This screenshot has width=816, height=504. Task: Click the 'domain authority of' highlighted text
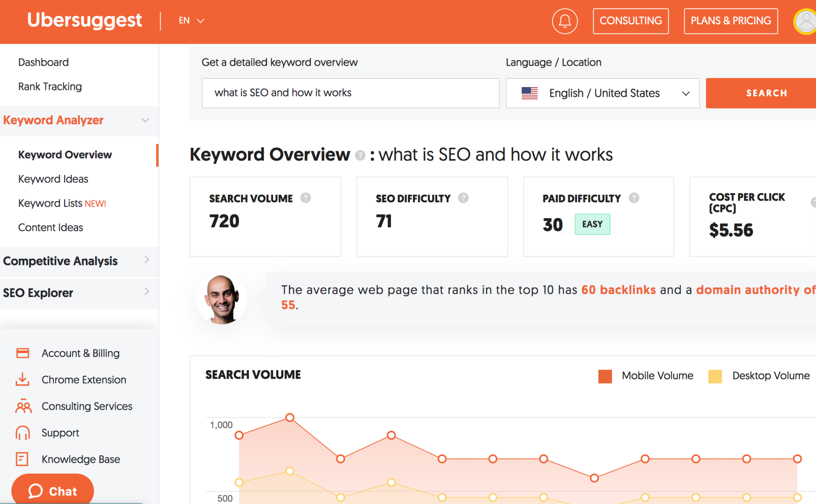coord(756,290)
